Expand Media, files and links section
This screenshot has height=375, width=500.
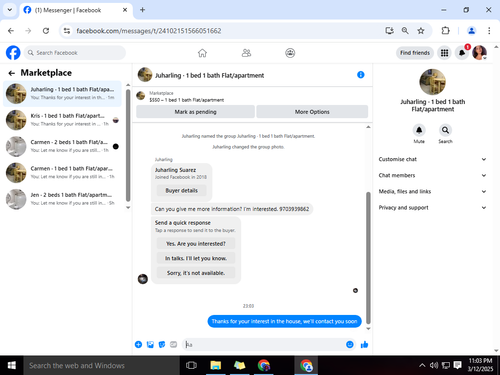(432, 191)
